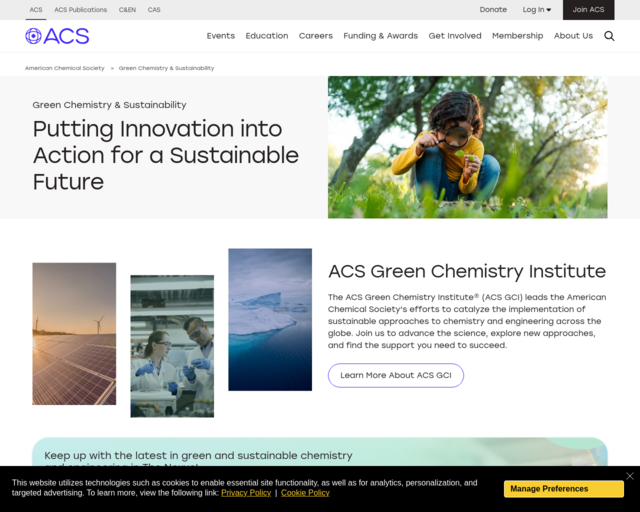Click the Keep up with the latest banner
640x512 pixels.
(320, 452)
